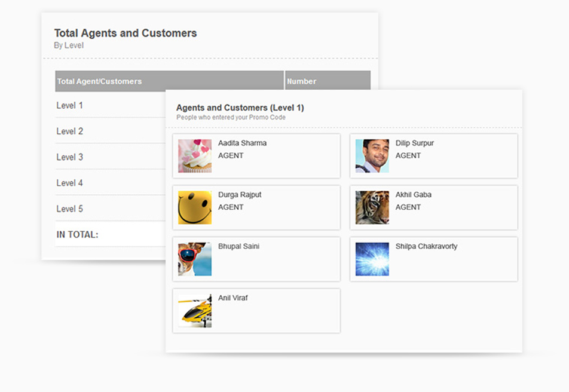Select Durga Rajput's smiley face avatar

point(195,207)
